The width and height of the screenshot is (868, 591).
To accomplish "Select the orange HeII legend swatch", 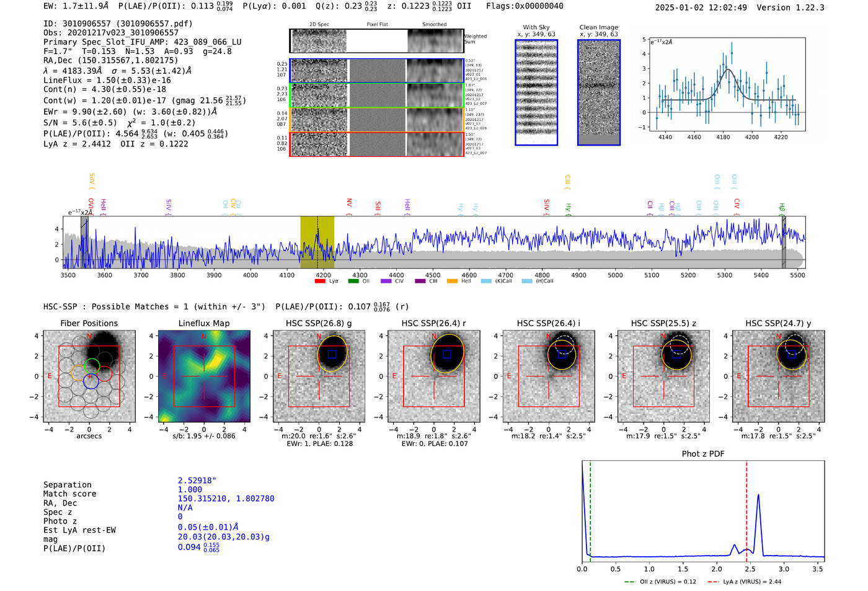I will pos(452,282).
